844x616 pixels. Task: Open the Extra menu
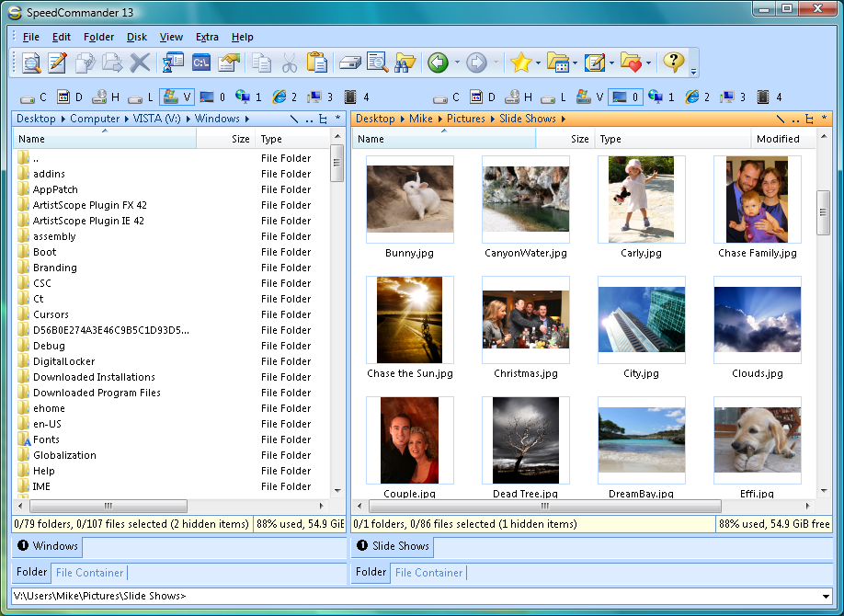[207, 37]
